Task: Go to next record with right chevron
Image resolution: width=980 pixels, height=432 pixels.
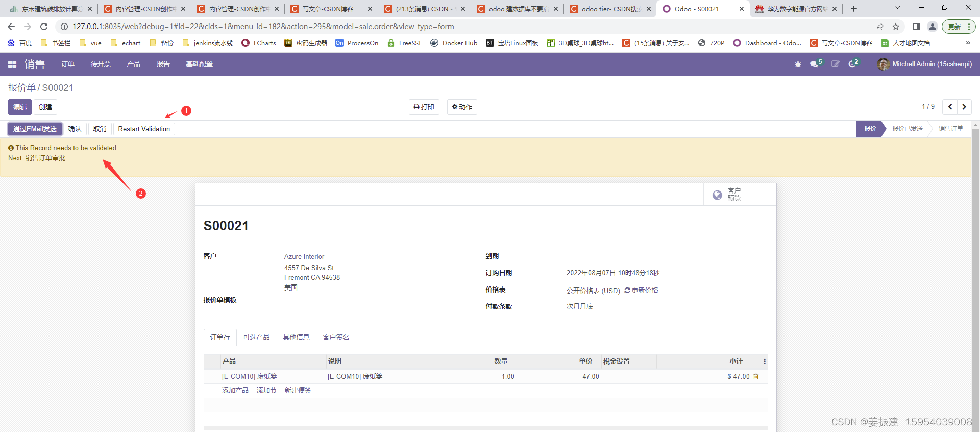Action: 964,107
